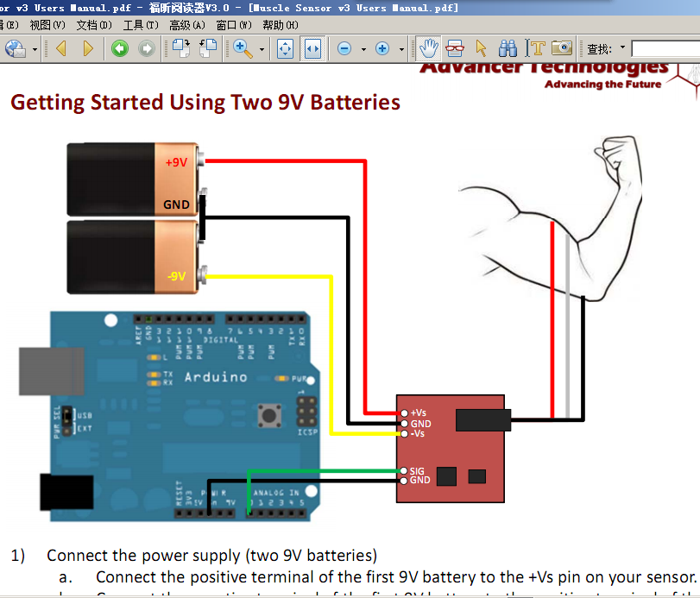Click the blue minus zoom out button
Image resolution: width=700 pixels, height=598 pixels.
pos(344,48)
